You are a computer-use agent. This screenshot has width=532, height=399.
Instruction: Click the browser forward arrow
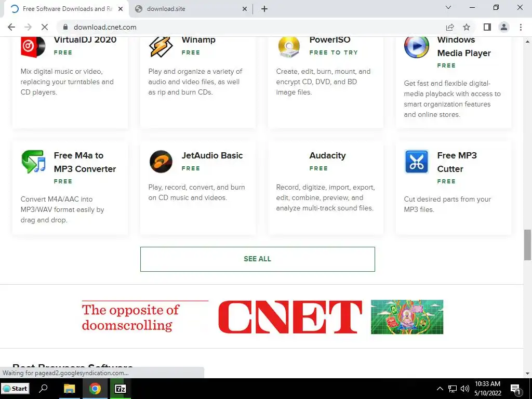(x=28, y=27)
